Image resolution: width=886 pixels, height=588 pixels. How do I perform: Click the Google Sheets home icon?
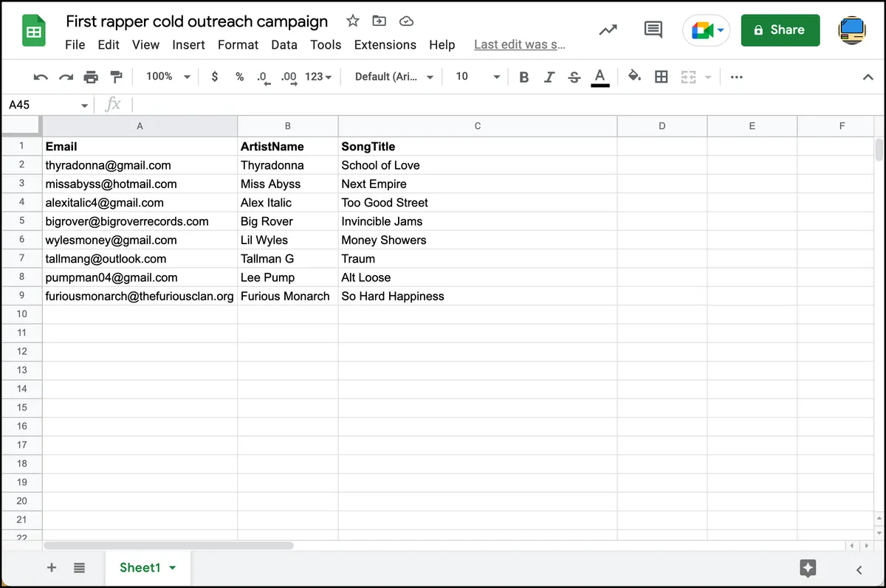pyautogui.click(x=34, y=32)
